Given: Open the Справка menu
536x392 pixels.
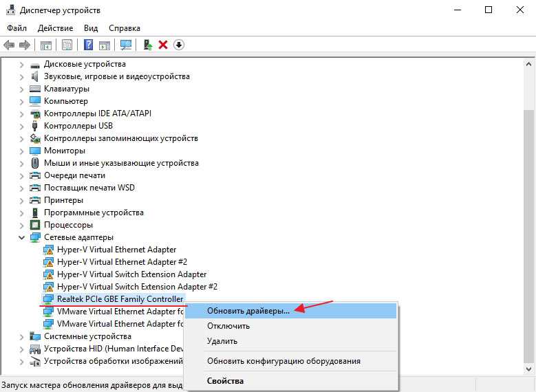Looking at the screenshot, I should coord(125,28).
